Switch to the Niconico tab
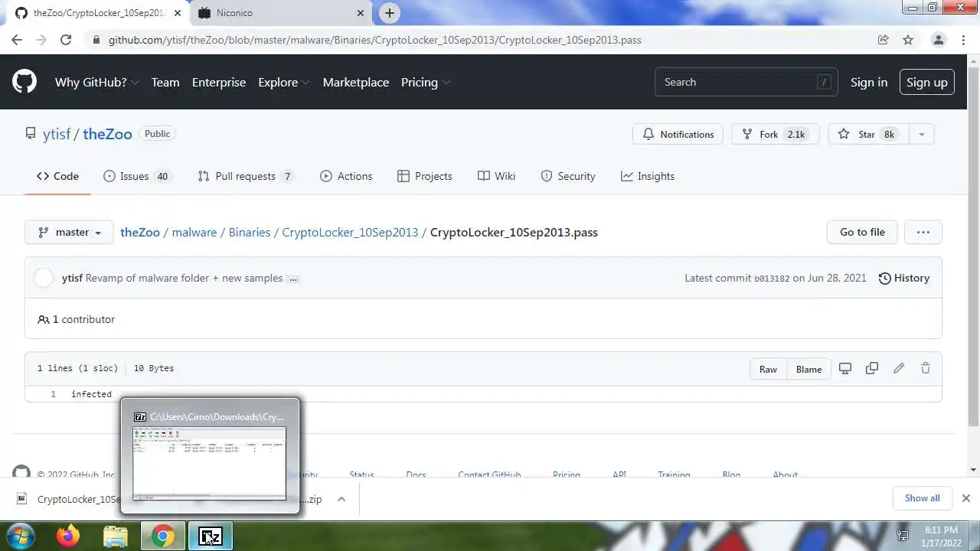The image size is (980, 551). [282, 13]
